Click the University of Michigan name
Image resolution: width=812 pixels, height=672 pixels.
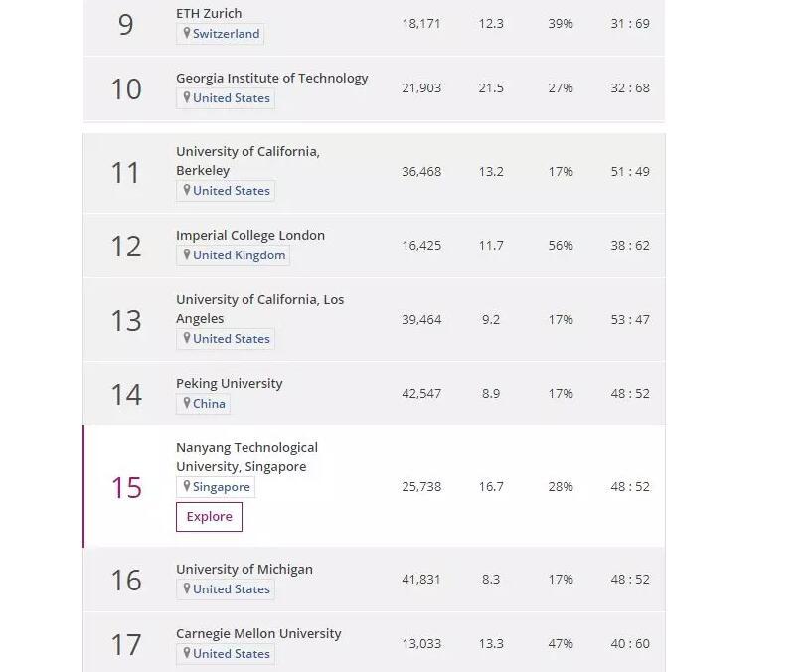244,569
